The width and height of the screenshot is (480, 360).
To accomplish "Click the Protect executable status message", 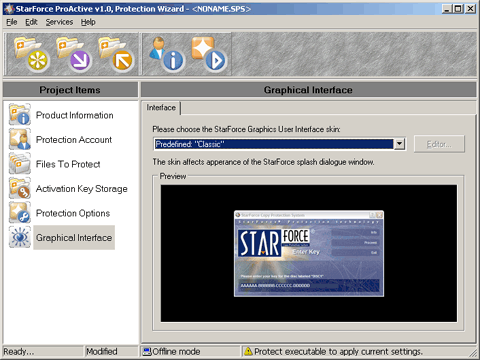I will point(338,352).
